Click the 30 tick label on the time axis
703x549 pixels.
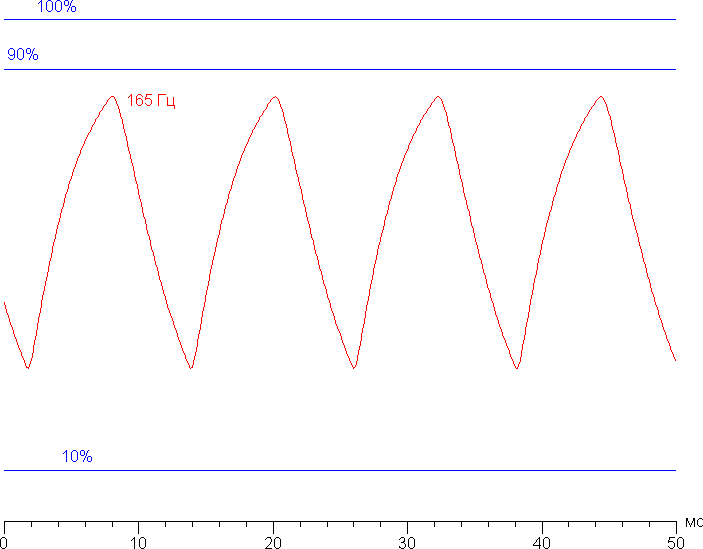click(407, 541)
